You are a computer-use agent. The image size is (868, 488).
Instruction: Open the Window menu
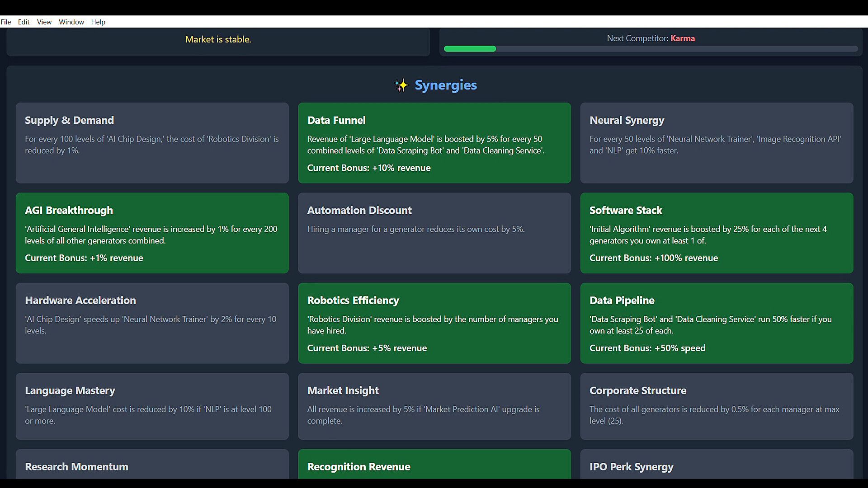(x=71, y=22)
